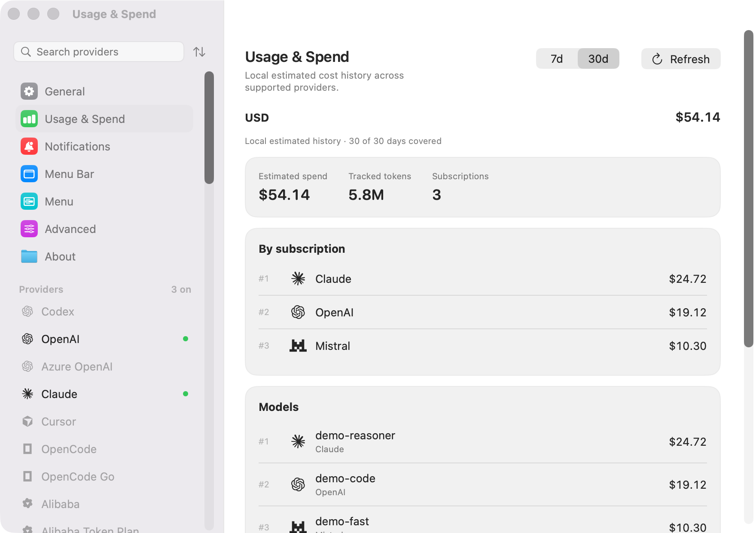Click the '3 on' providers count
This screenshot has width=756, height=533.
181,289
